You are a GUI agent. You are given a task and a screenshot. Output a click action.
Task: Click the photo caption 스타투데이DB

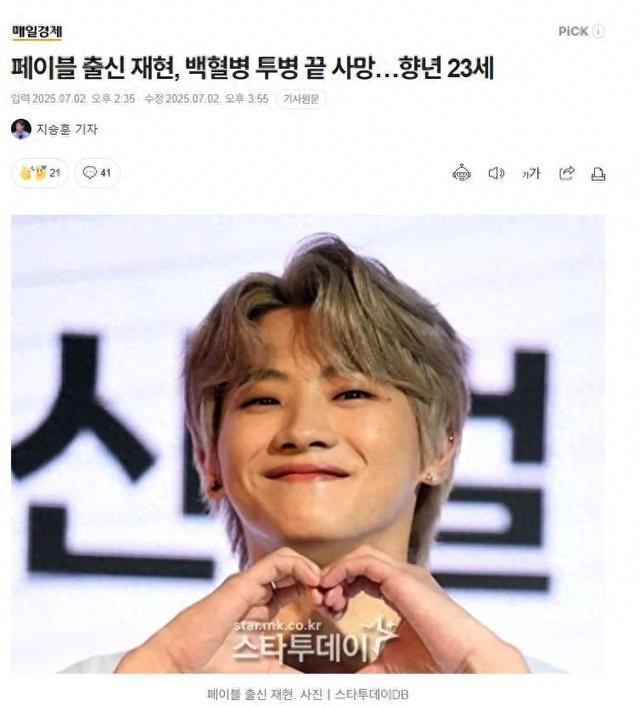(x=372, y=694)
